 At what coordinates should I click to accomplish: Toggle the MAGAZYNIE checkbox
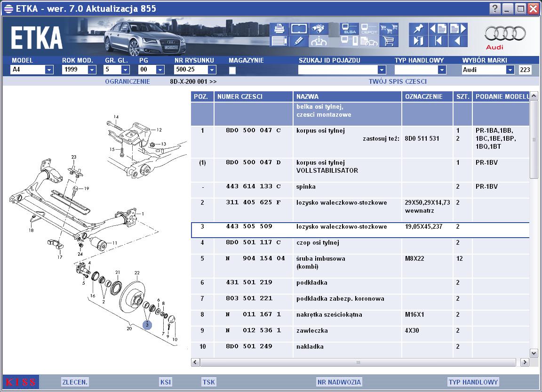pyautogui.click(x=232, y=70)
